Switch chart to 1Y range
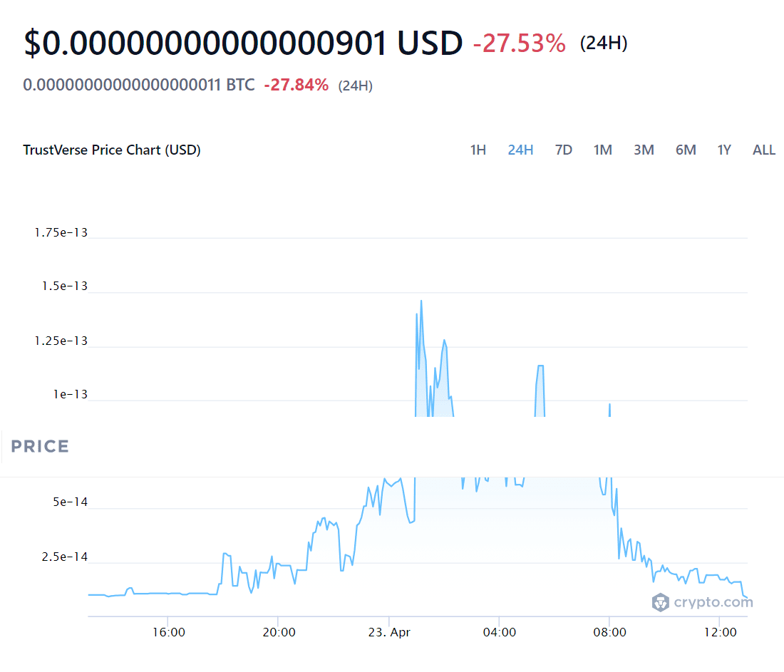Viewport: 784px width, 672px height. click(724, 150)
